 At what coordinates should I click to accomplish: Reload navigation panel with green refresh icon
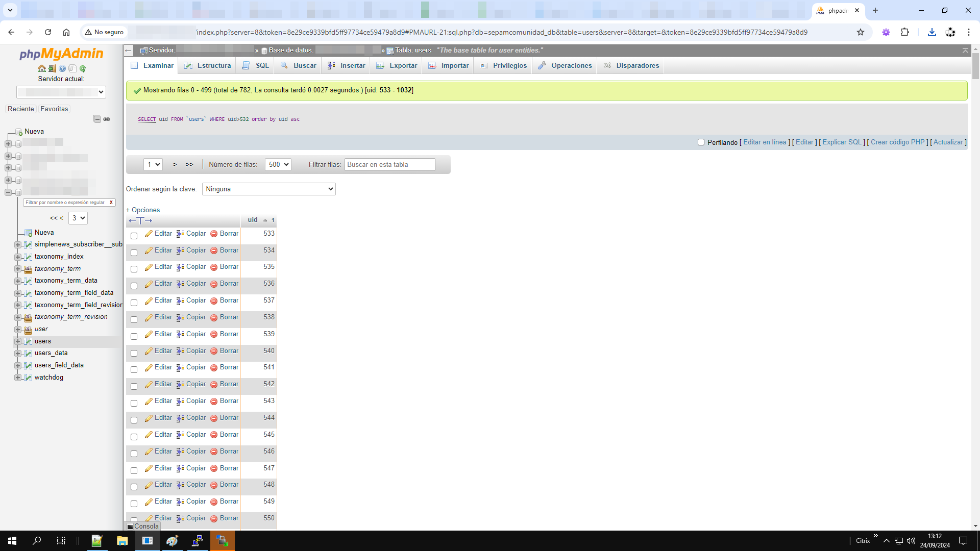tap(83, 68)
